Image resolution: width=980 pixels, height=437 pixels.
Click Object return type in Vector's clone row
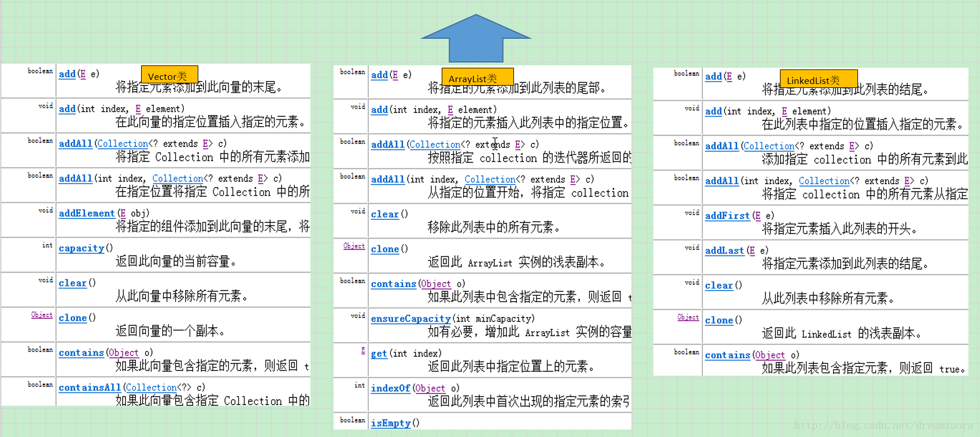pos(42,315)
